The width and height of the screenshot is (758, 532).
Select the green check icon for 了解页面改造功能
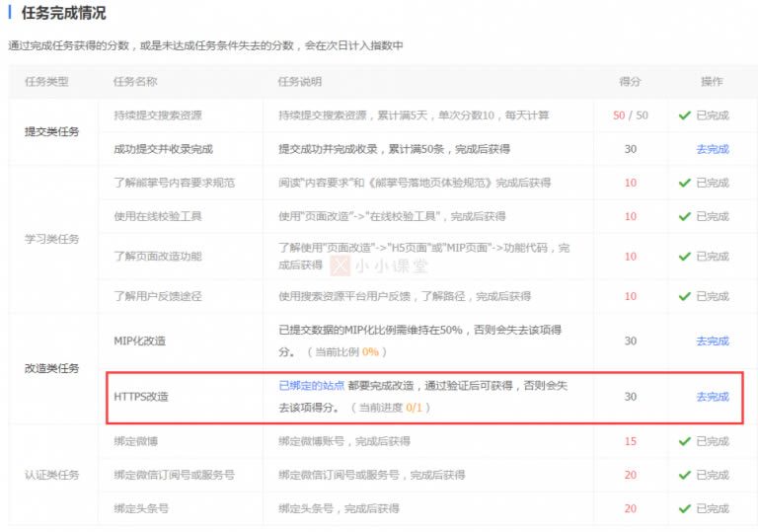click(684, 256)
